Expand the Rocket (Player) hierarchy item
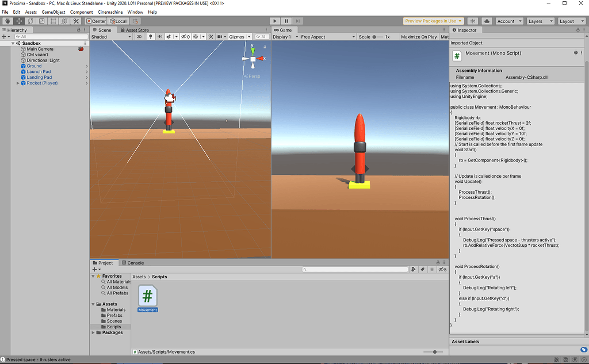This screenshot has width=589, height=364. [18, 83]
